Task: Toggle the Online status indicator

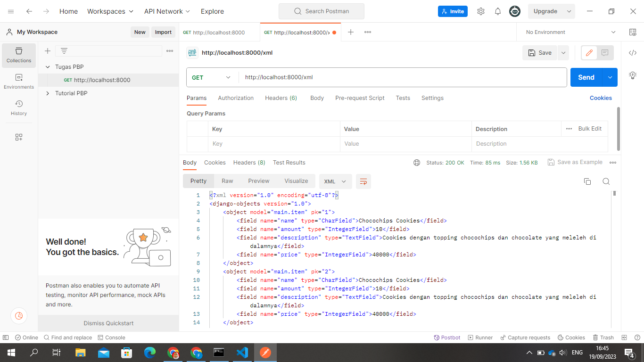Action: click(26, 337)
